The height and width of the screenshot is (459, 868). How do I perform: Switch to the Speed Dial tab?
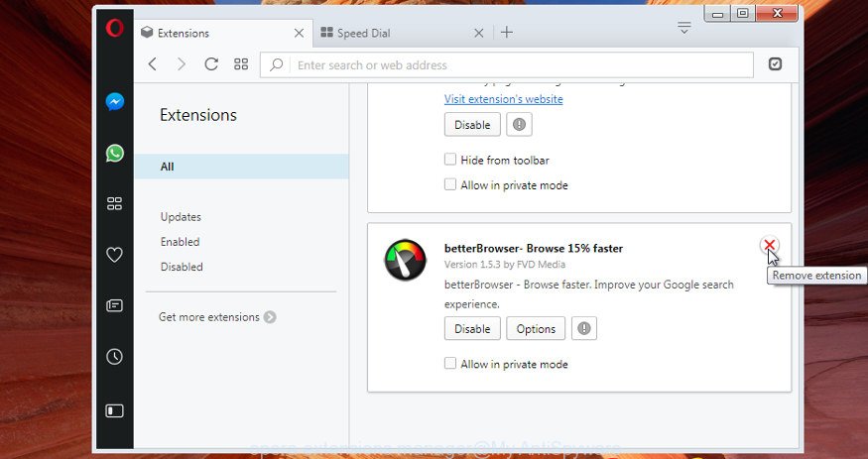pyautogui.click(x=403, y=33)
